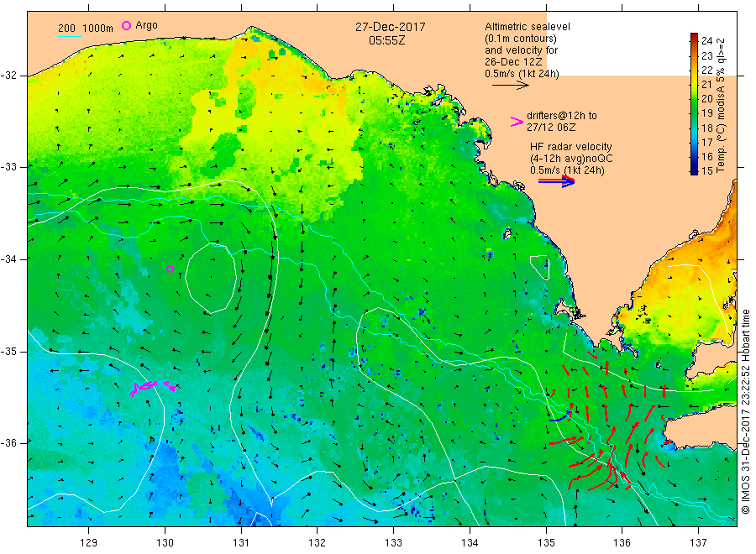Click the 24 value on the temperature scale
This screenshot has height=554, width=756.
(x=706, y=40)
